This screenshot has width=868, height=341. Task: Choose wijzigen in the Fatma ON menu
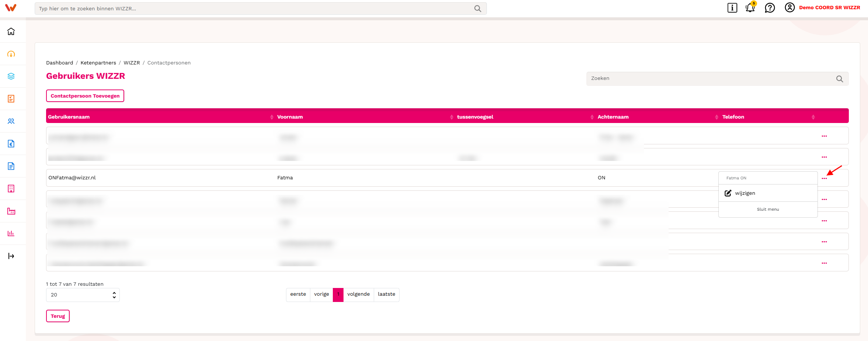click(745, 193)
